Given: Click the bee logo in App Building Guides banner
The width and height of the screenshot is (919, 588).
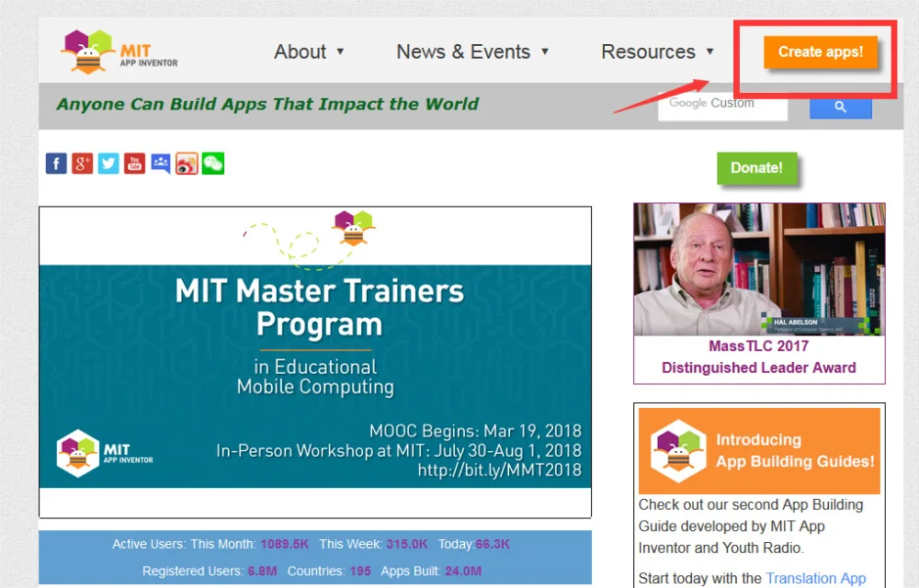Looking at the screenshot, I should (x=678, y=451).
